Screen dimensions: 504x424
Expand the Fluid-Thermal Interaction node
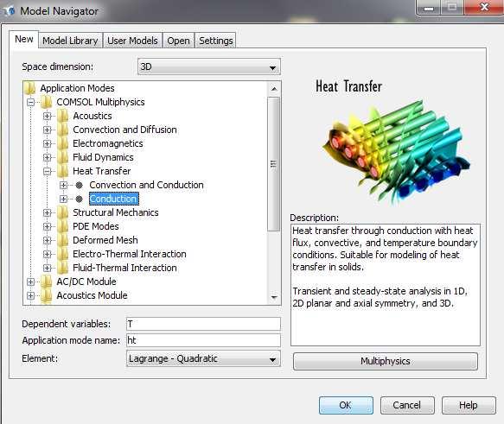tap(48, 268)
